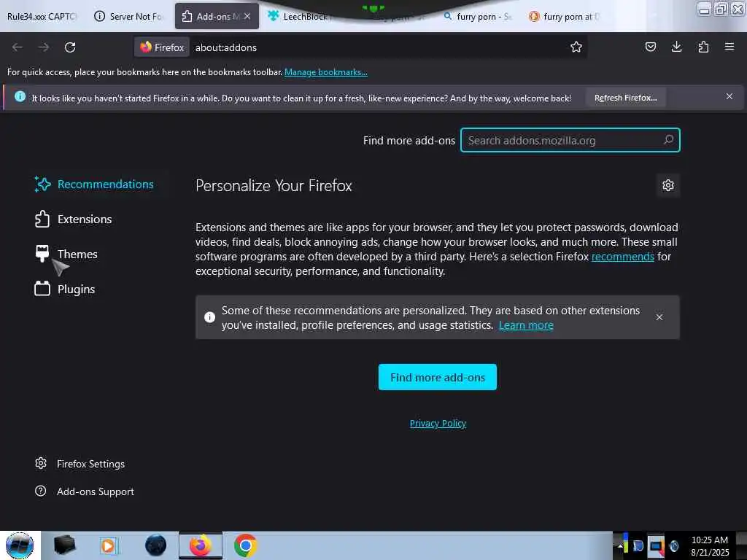This screenshot has height=560, width=747.
Task: Open the Downloads toolbar icon
Action: coord(676,47)
